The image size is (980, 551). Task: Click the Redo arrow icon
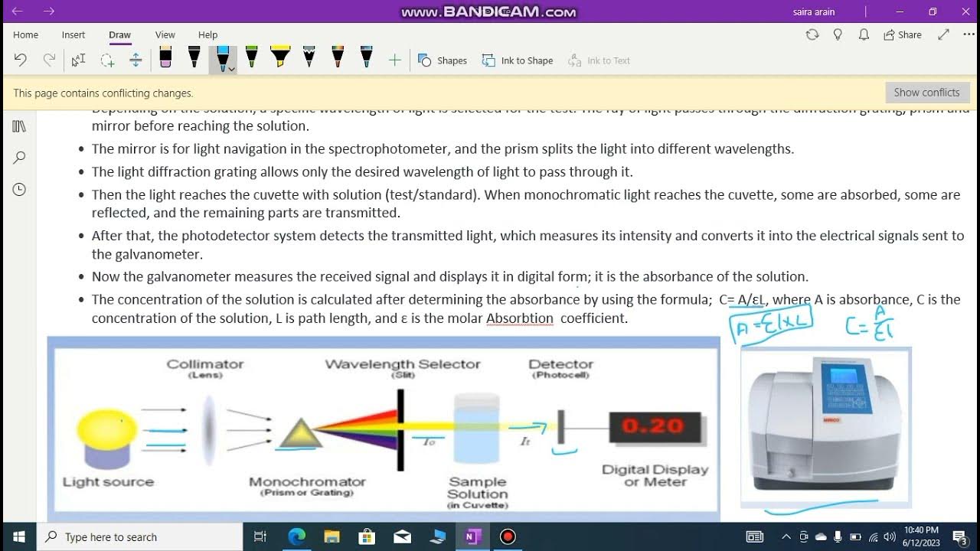[x=49, y=60]
